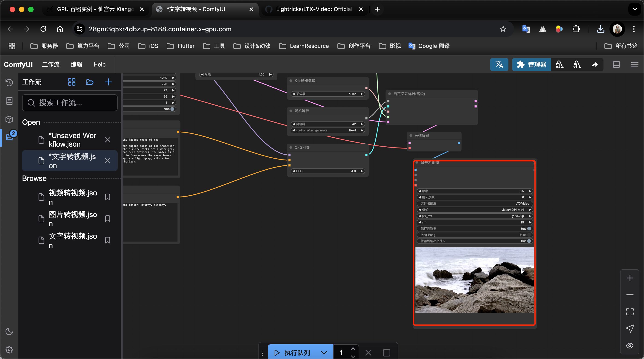Change 采样器 euler selection
The image size is (644, 359).
328,94
